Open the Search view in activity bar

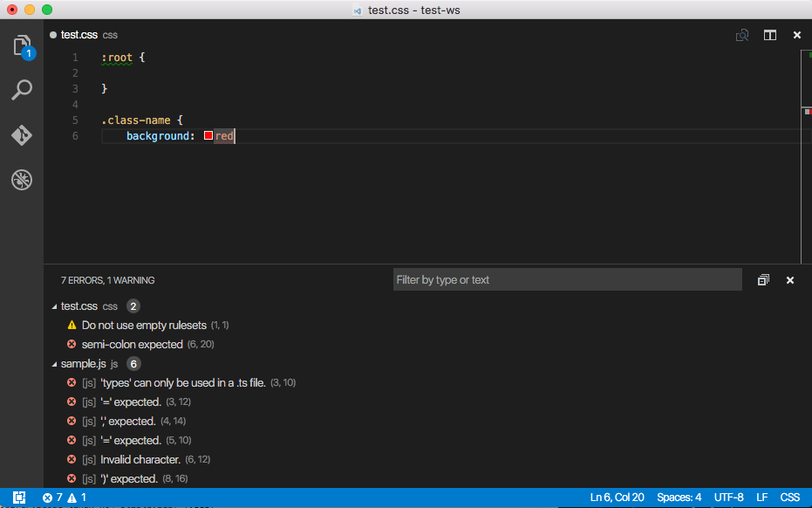point(22,90)
